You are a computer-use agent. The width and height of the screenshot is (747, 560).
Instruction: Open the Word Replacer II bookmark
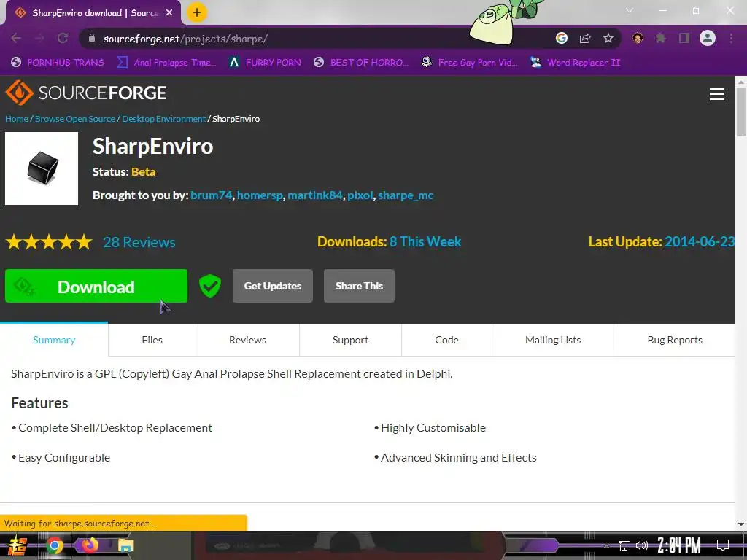point(575,63)
